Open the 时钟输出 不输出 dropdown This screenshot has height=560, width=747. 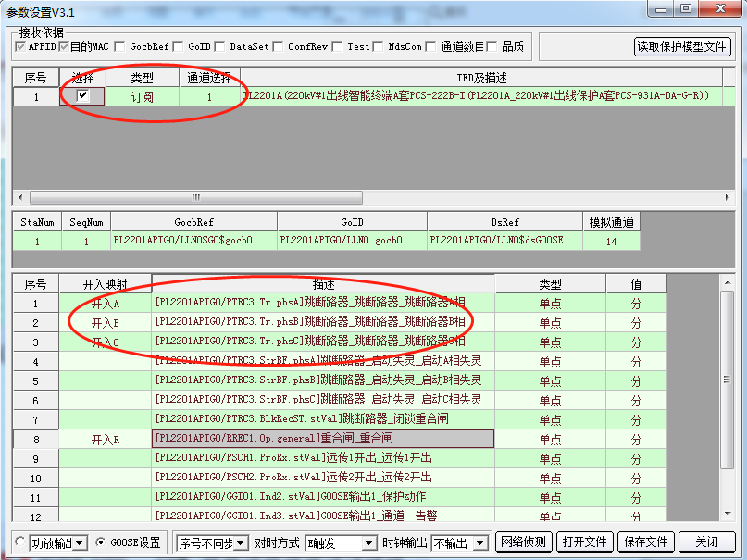coord(479,542)
